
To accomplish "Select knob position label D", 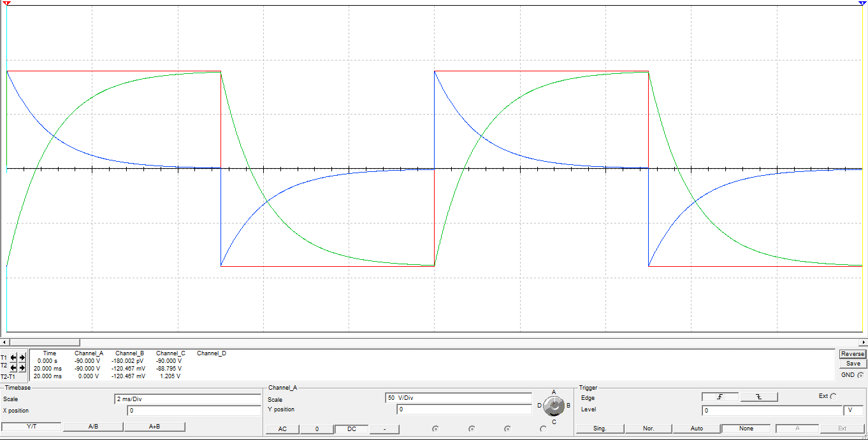I will (x=539, y=405).
